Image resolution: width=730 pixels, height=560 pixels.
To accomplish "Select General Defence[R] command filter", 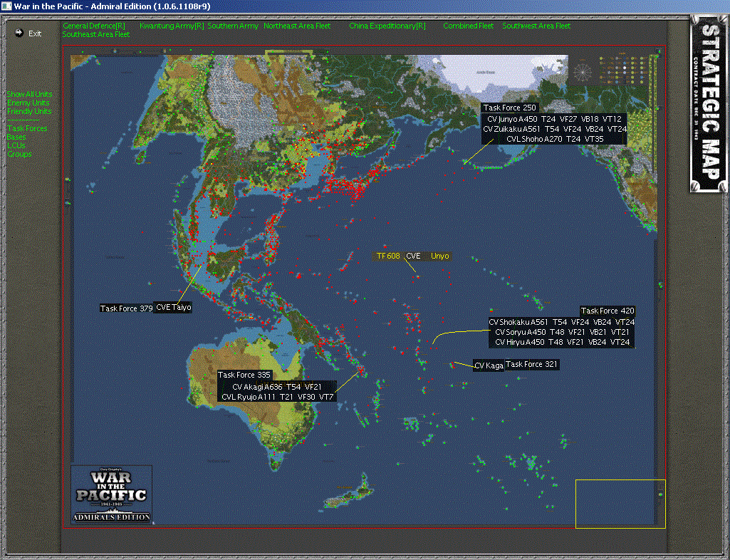I will coord(94,26).
